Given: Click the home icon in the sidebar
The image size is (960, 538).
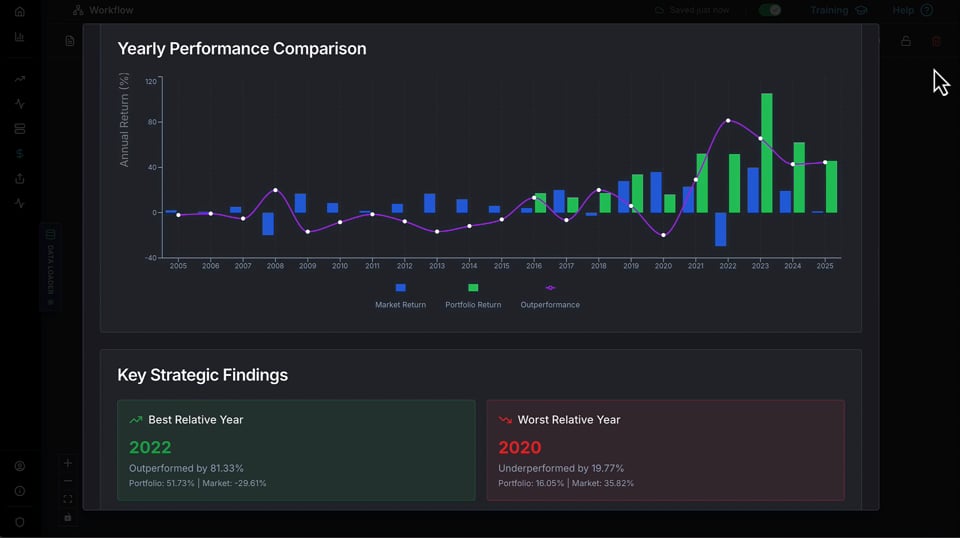Looking at the screenshot, I should coord(19,11).
